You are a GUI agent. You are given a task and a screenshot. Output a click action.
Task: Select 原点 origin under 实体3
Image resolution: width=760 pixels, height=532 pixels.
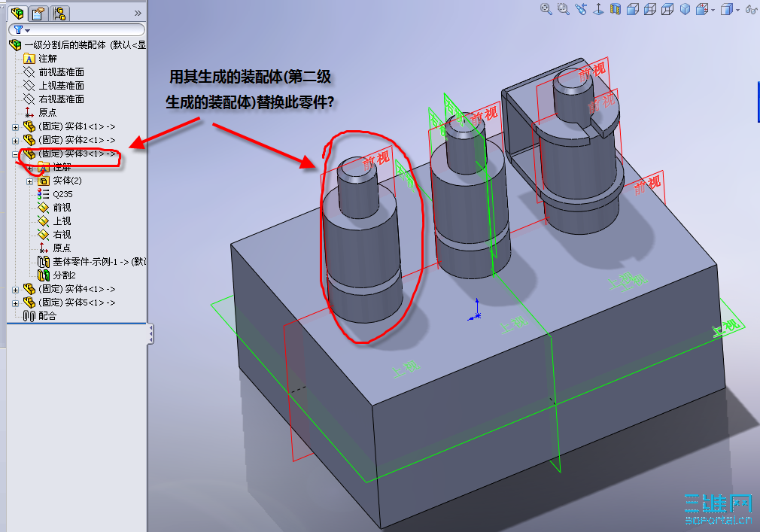click(x=55, y=248)
